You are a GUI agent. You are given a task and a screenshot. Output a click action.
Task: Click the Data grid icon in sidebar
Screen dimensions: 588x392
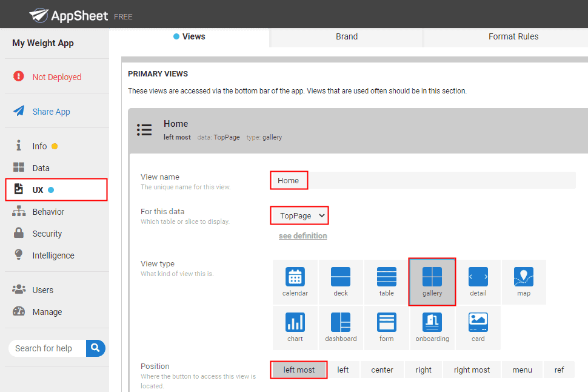[x=19, y=167]
